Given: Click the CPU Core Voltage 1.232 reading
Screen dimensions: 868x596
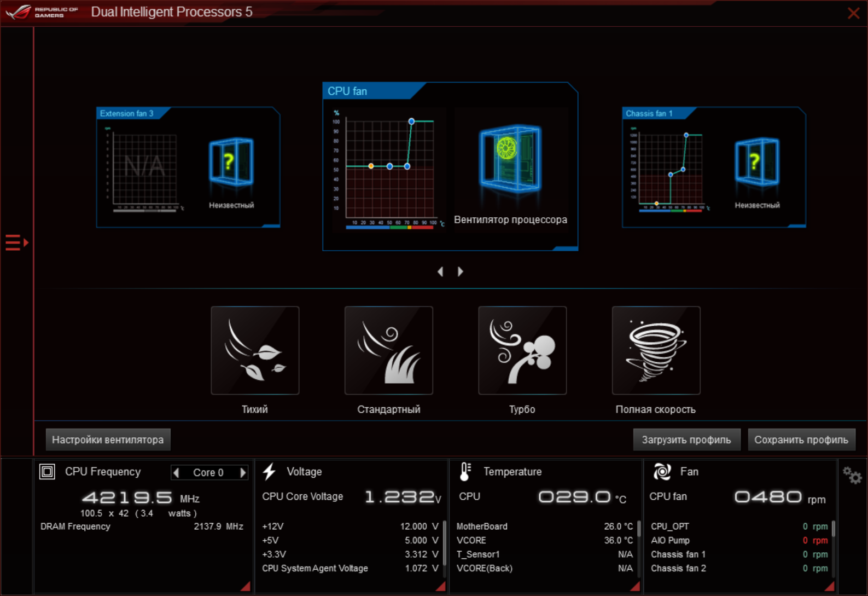Looking at the screenshot, I should coord(403,496).
